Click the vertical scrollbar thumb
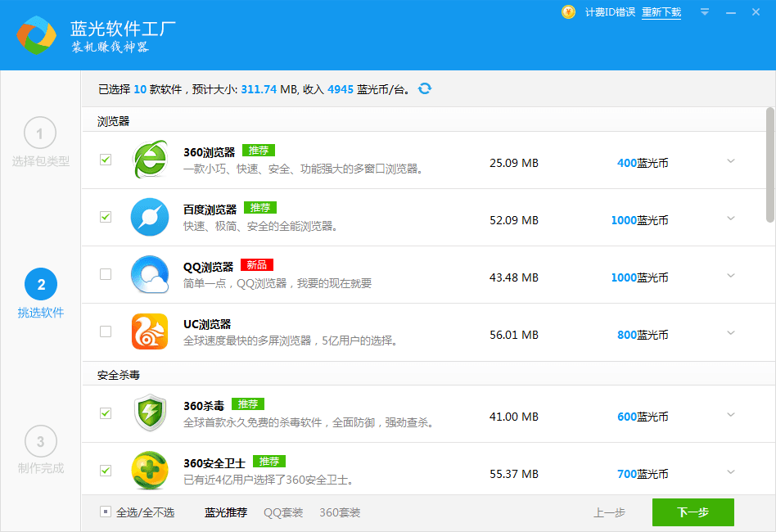The height and width of the screenshot is (532, 776). pyautogui.click(x=769, y=164)
